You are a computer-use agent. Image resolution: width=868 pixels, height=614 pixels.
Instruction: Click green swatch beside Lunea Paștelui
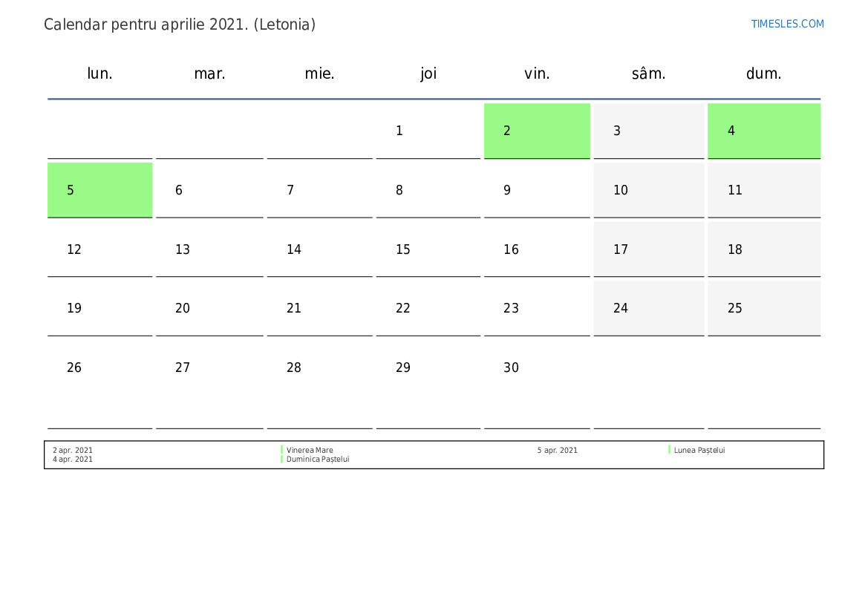coord(670,450)
